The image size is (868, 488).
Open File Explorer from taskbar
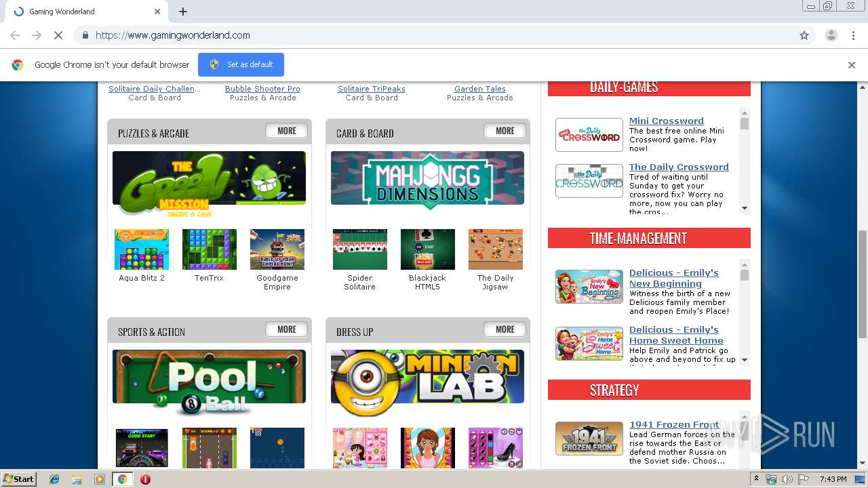pyautogui.click(x=77, y=479)
